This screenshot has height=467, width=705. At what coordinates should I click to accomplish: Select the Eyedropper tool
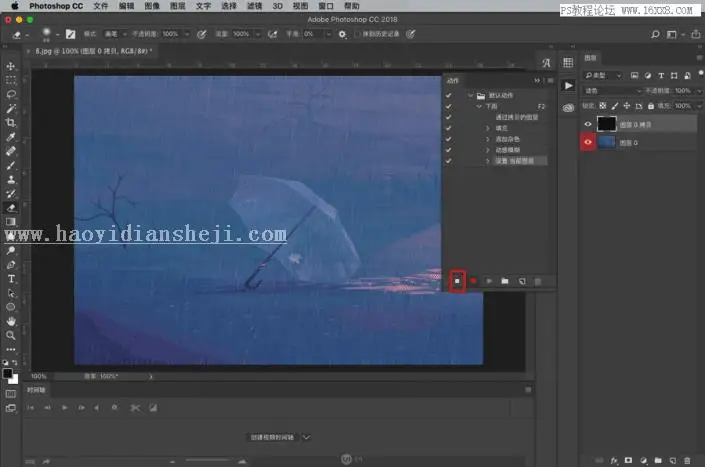[x=11, y=137]
